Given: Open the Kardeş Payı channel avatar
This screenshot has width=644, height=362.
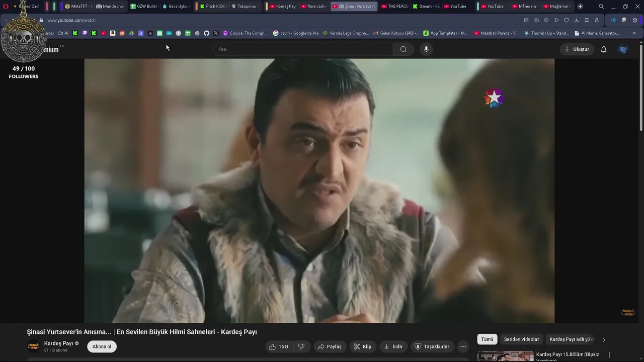Looking at the screenshot, I should click(34, 346).
